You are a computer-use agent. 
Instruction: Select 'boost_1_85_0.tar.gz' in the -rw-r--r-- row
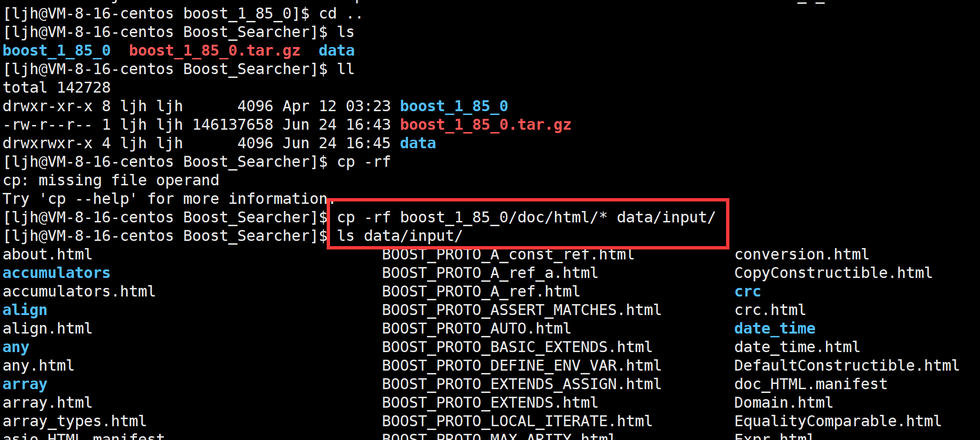pos(485,124)
